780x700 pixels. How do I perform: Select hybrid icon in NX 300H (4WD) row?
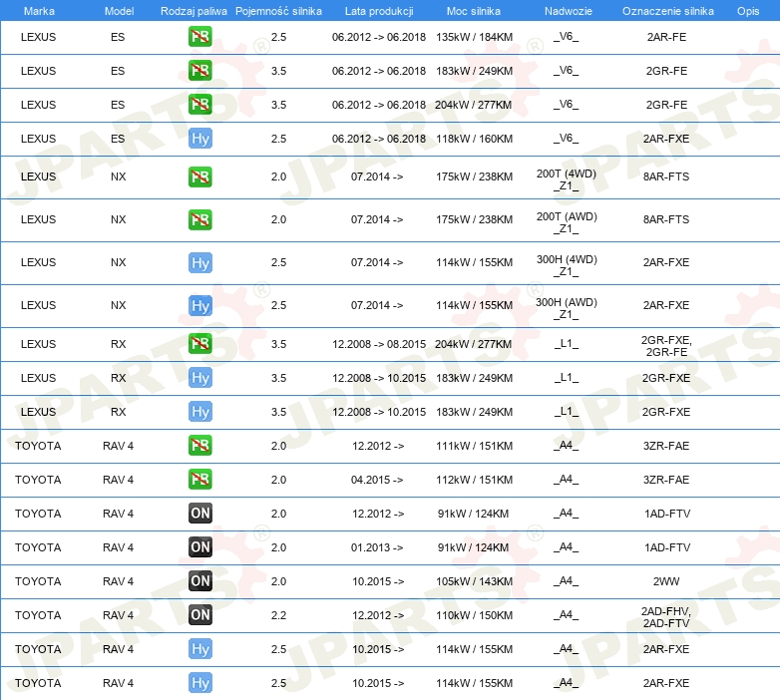[199, 262]
